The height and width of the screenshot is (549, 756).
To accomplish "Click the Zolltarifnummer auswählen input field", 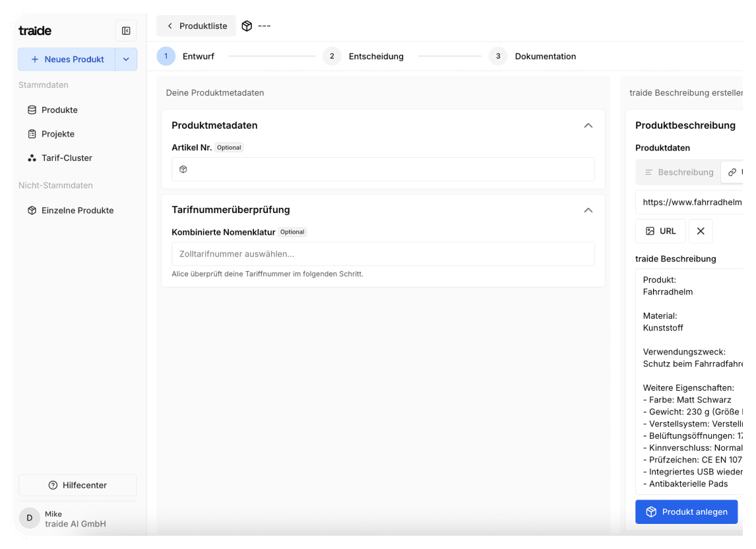I will coord(383,253).
